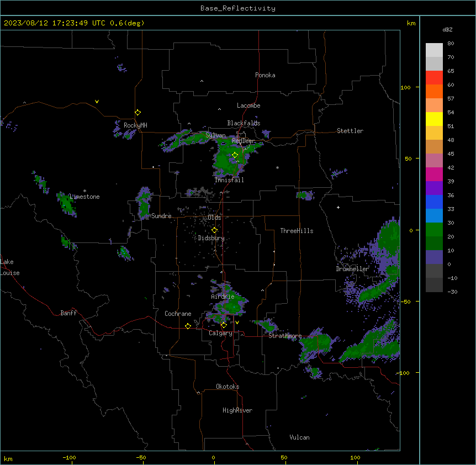Viewport: 476px width, 465px height.
Task: Click the yellow diamond marker above RockyMH
Action: 137,113
